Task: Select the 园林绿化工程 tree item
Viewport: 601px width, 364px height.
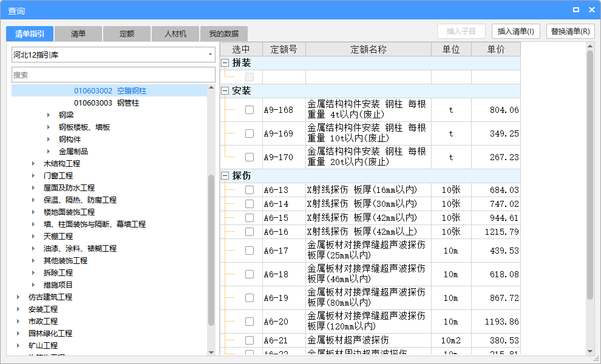Action: (50, 333)
